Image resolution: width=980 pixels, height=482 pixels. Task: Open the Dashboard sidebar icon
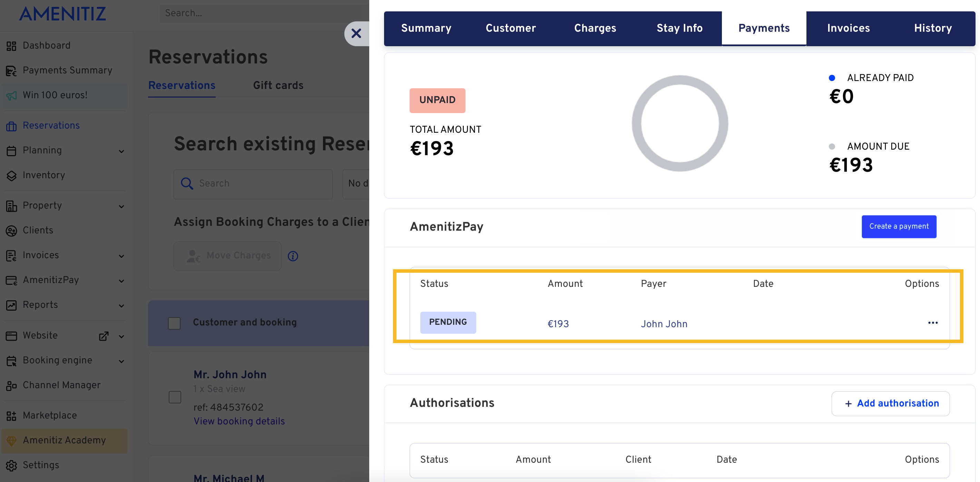point(11,46)
